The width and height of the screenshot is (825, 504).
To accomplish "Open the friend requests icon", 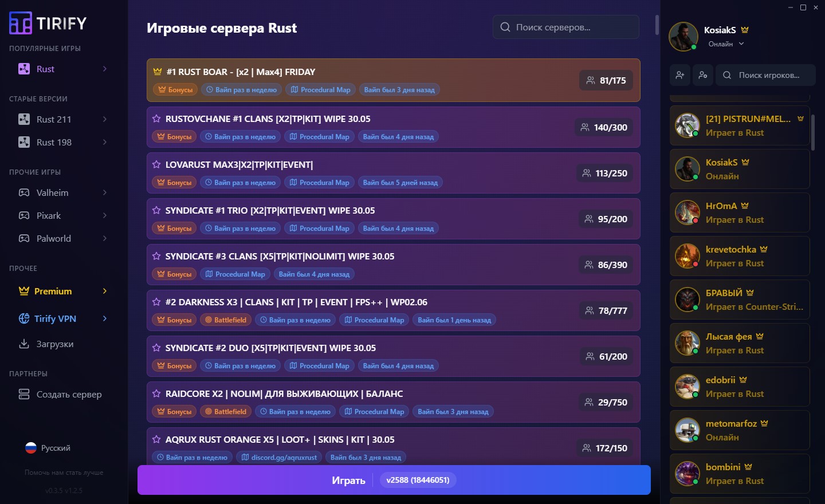I will pos(703,75).
